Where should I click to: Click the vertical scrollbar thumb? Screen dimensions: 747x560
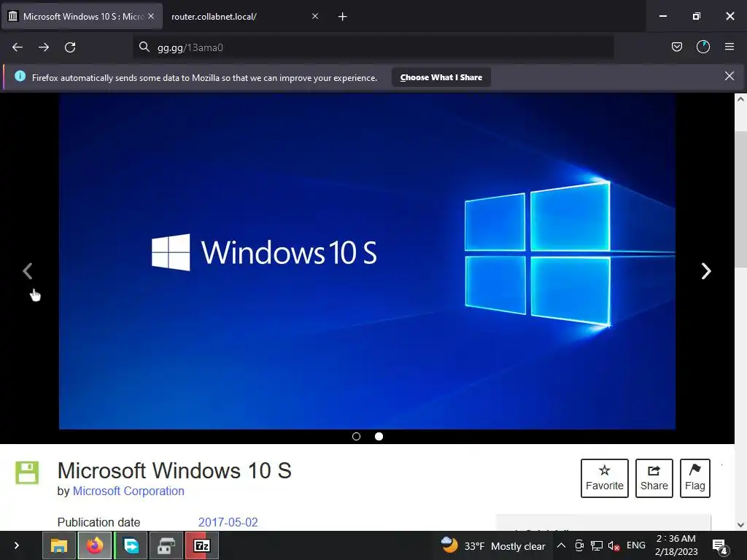pyautogui.click(x=740, y=198)
